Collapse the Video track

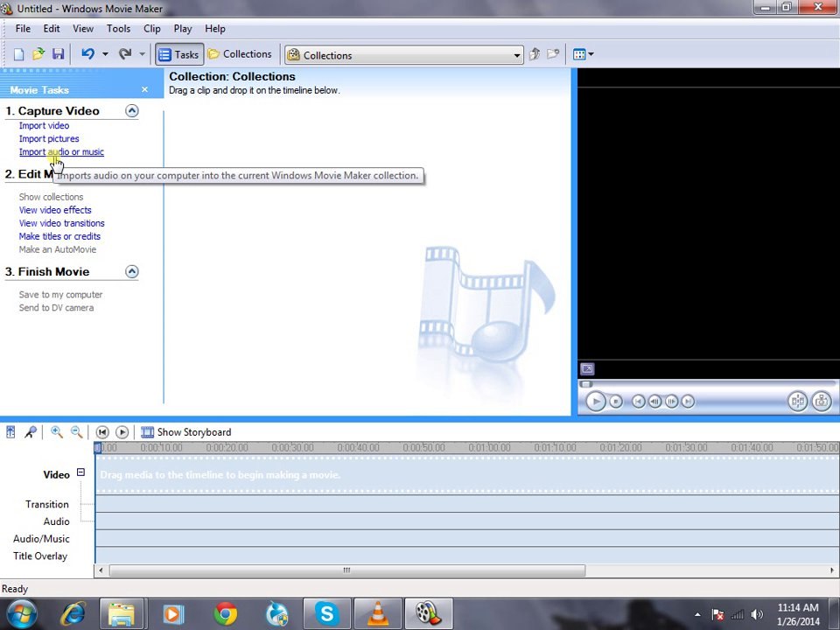(80, 472)
